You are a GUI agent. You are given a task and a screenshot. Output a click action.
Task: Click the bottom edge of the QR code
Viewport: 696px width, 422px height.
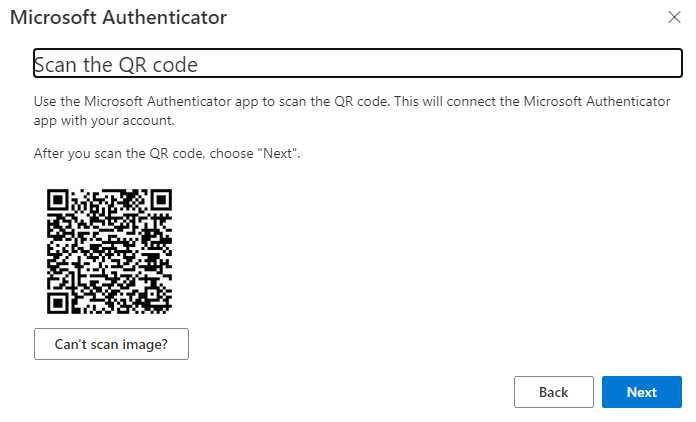point(110,311)
